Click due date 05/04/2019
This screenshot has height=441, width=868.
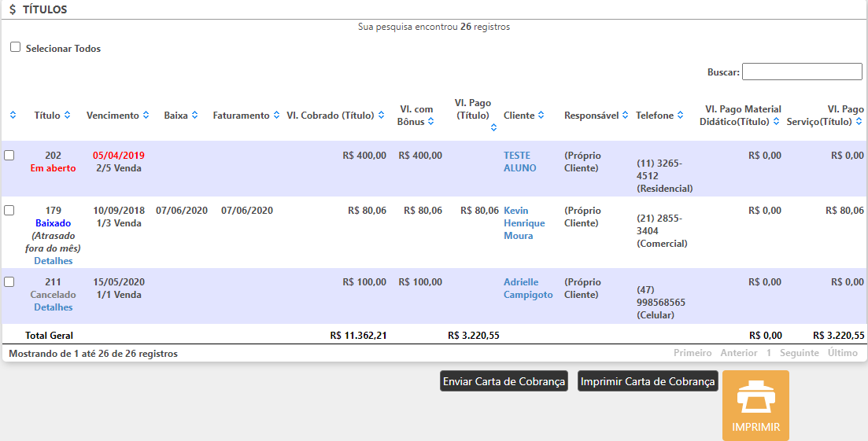tap(119, 156)
